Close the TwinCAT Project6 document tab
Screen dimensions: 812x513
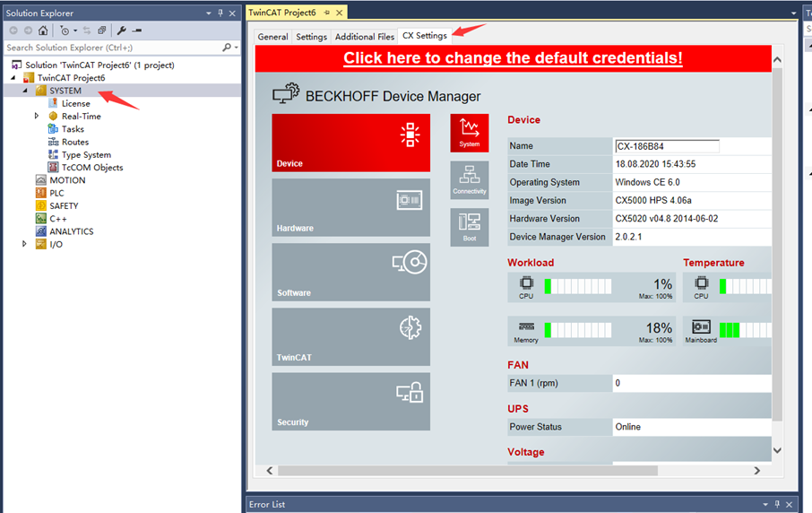click(x=339, y=13)
